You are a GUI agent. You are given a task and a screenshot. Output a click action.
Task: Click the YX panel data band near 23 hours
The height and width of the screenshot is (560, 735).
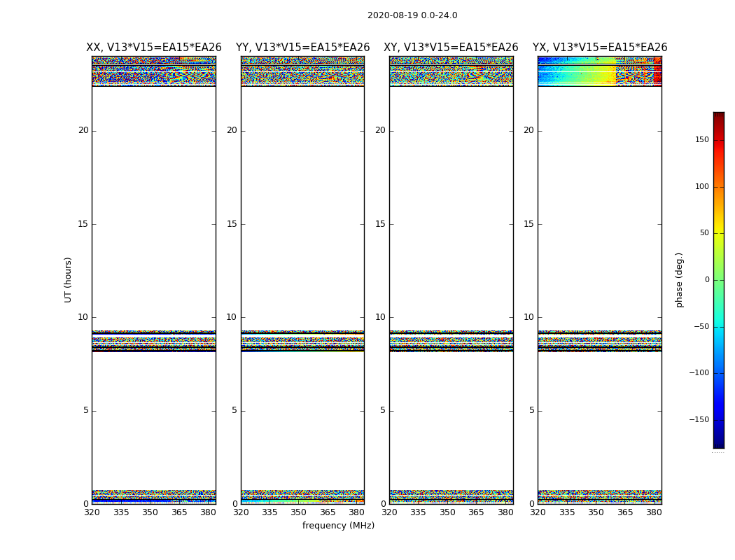click(599, 71)
